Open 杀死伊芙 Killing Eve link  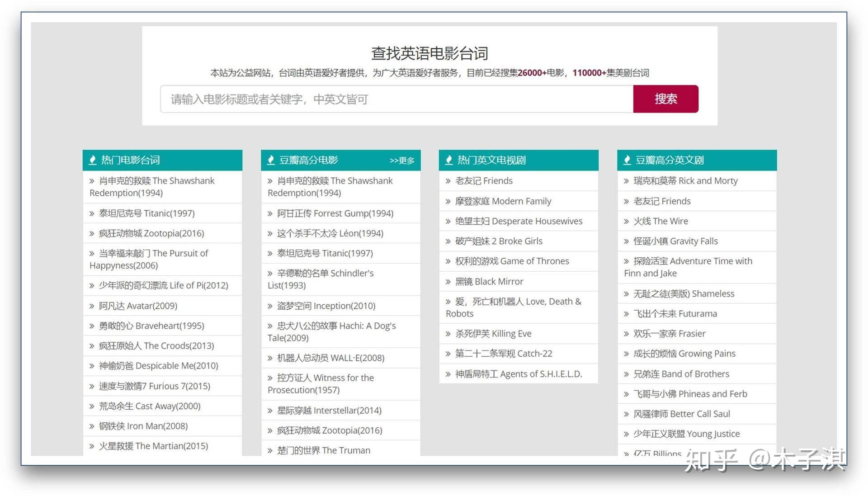click(x=493, y=334)
